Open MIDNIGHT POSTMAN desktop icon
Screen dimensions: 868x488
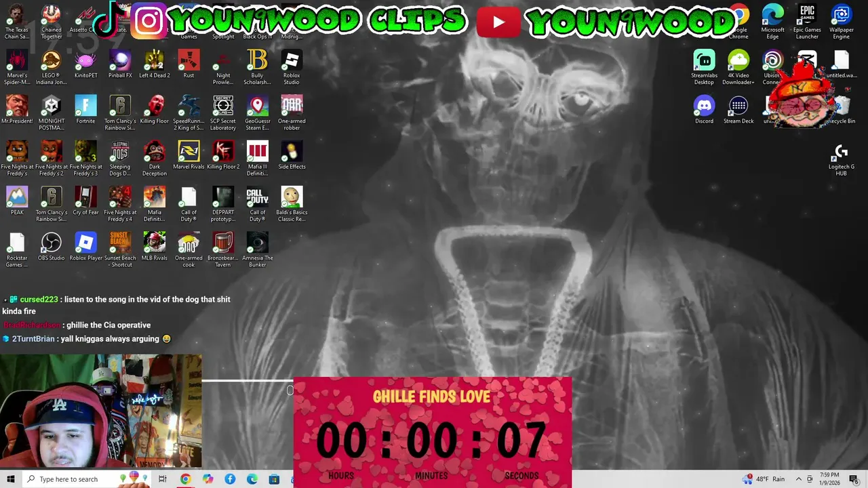(x=52, y=113)
